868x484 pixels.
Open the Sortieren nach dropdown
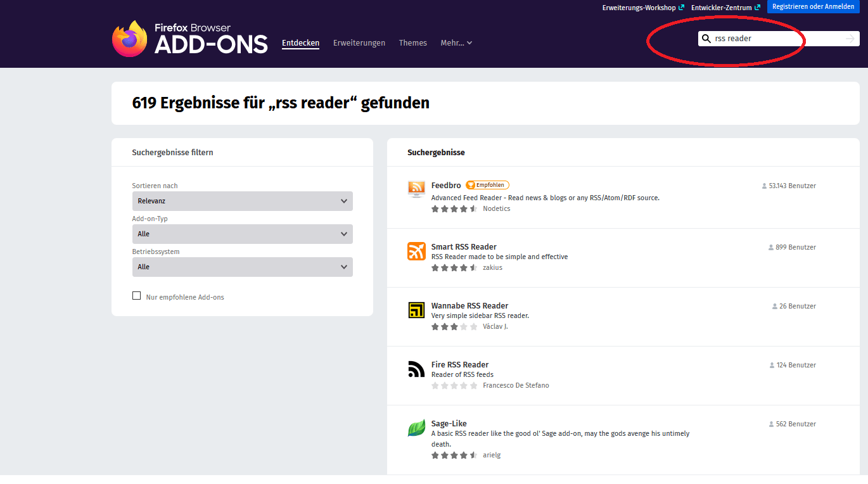click(x=242, y=201)
